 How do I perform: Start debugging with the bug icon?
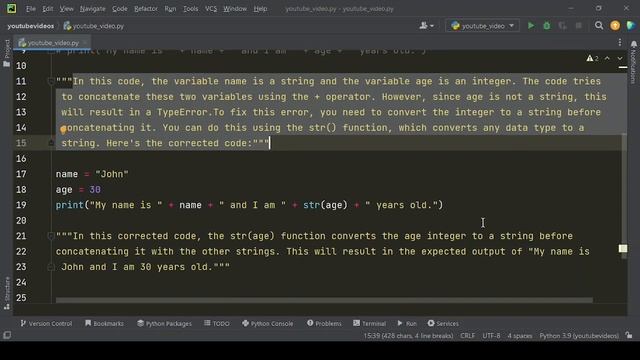[547, 26]
